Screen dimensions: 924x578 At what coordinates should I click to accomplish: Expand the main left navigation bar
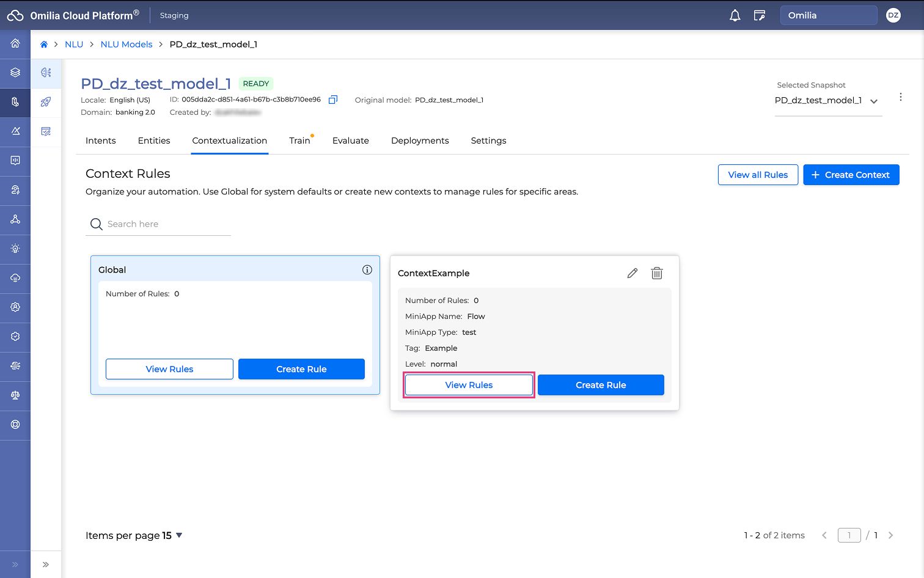[15, 565]
